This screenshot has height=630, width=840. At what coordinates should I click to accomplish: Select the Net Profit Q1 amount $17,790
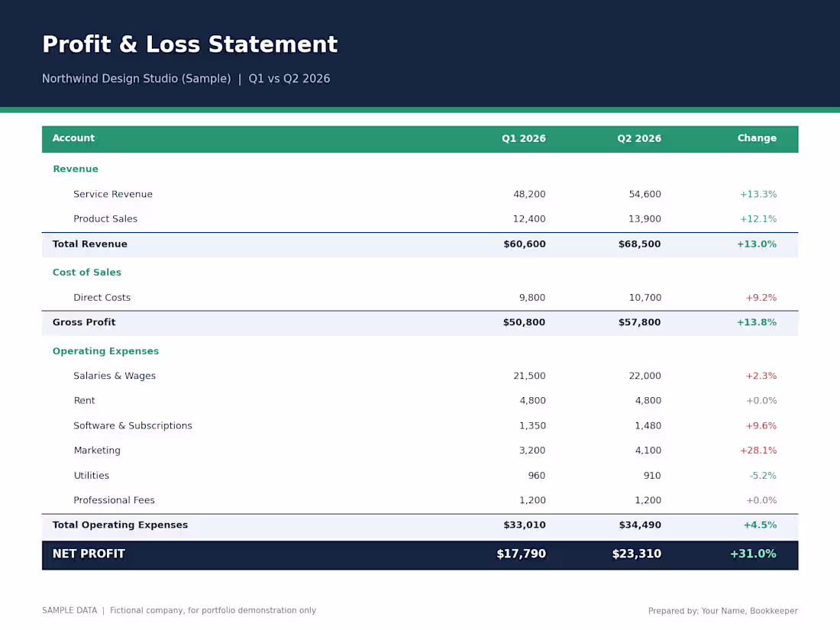(x=521, y=554)
